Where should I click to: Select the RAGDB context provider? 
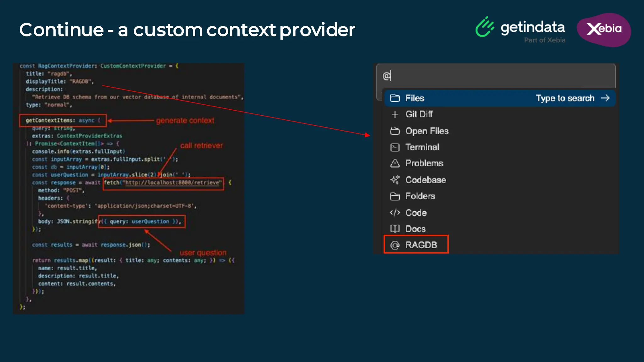[x=421, y=245]
